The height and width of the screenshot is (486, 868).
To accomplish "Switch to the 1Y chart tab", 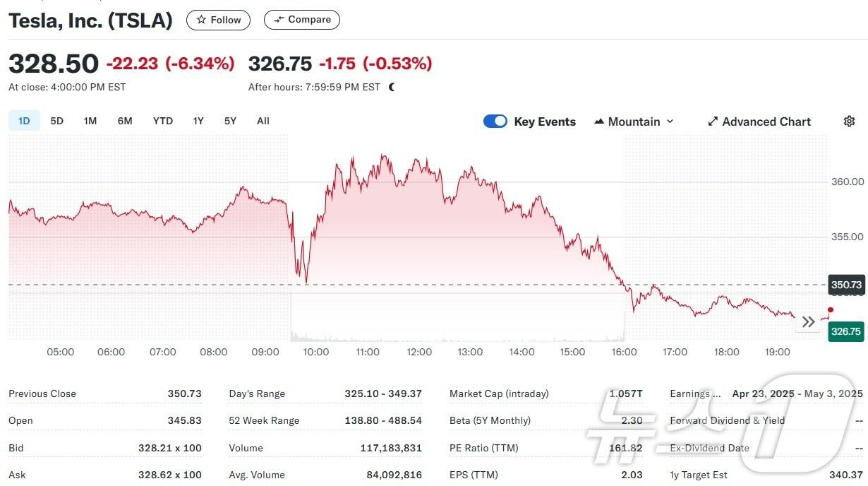I will point(198,121).
